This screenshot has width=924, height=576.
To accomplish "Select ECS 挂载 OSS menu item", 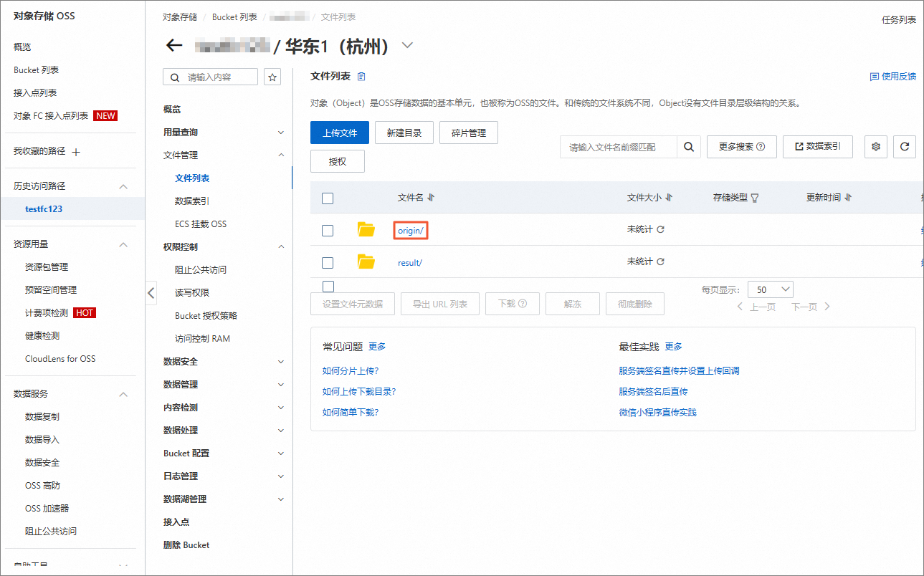I will pos(201,224).
